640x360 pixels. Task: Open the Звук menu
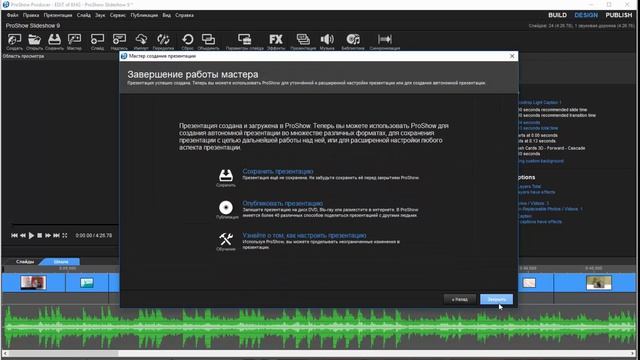(100, 15)
